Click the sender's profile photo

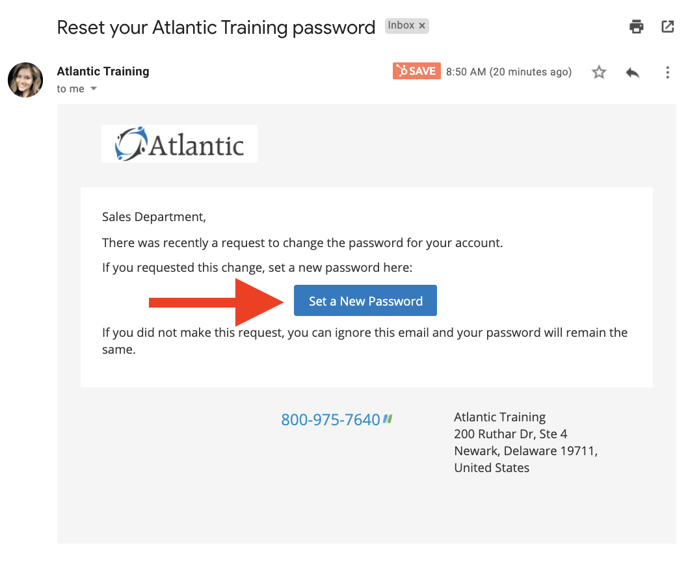(x=25, y=80)
